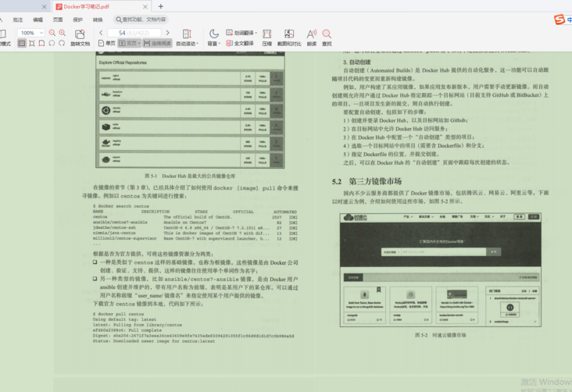The image size is (572, 392).
Task: Open the 保护 protect menu
Action: click(x=77, y=20)
